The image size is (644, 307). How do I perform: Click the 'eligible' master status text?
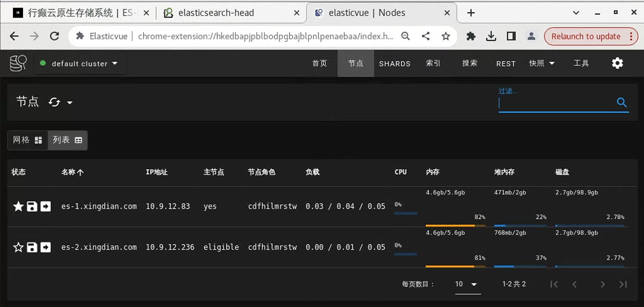(221, 247)
